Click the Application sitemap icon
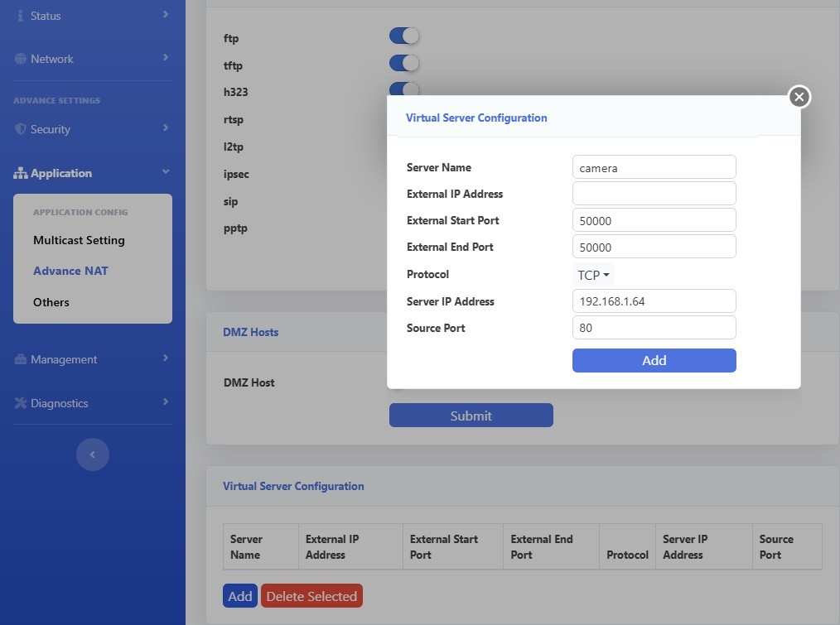This screenshot has height=625, width=840. point(21,174)
